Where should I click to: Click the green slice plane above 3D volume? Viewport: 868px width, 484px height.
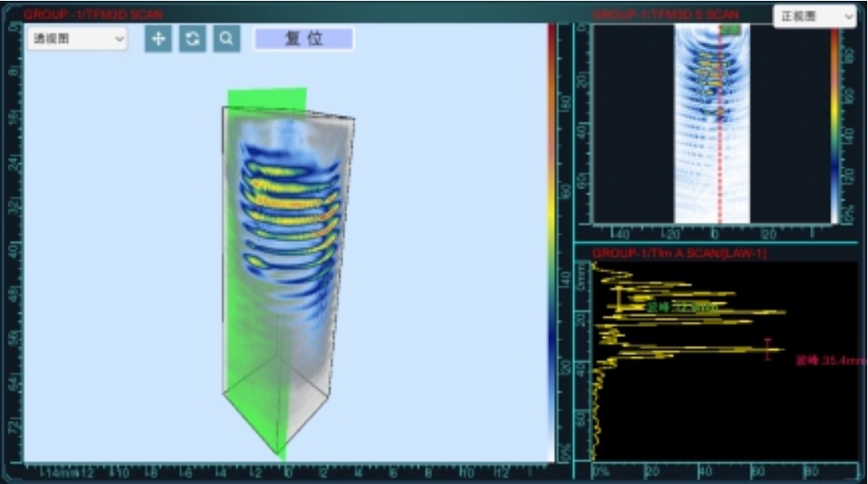267,98
